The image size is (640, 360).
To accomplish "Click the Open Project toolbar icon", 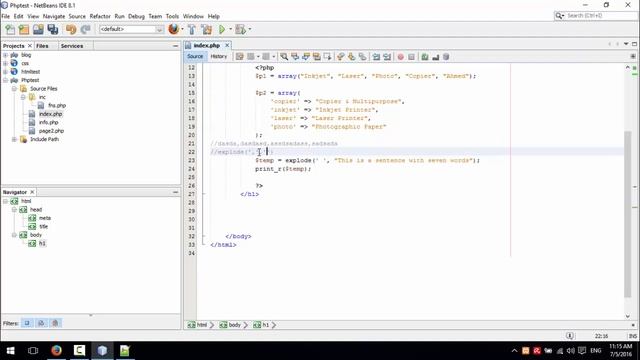I will tap(38, 29).
